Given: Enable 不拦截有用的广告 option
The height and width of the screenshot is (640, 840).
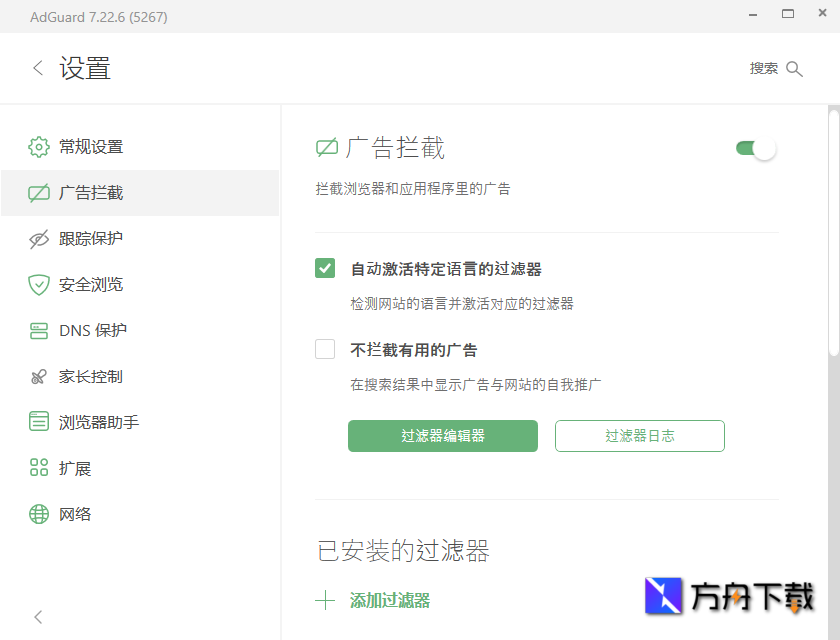Looking at the screenshot, I should [x=325, y=349].
